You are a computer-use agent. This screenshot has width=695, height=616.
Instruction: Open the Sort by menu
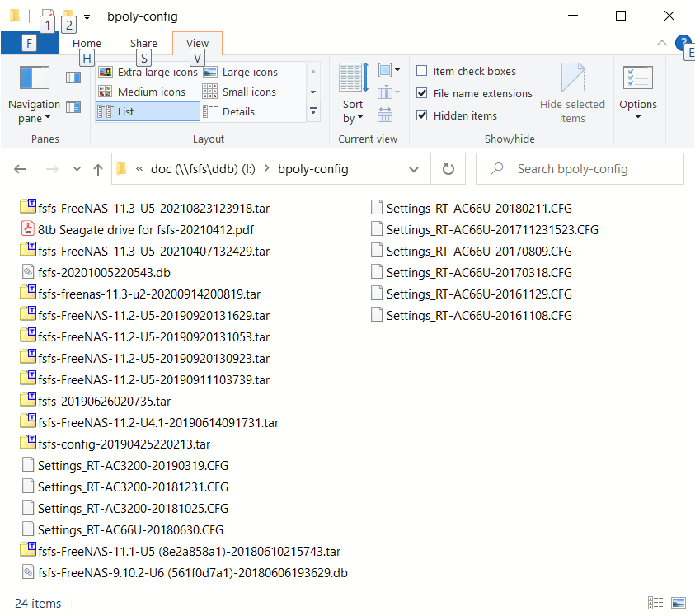[x=353, y=94]
